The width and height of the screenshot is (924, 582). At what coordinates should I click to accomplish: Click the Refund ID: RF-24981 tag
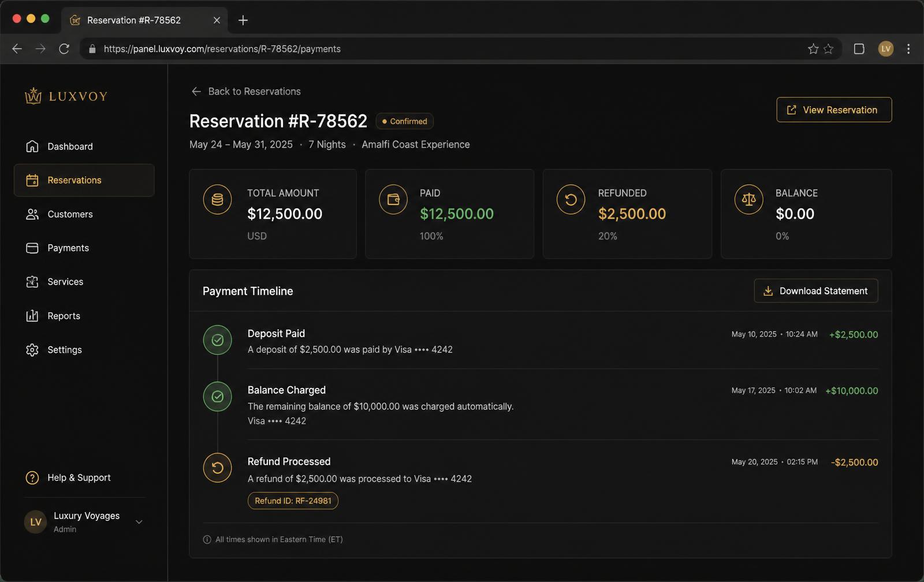tap(293, 501)
